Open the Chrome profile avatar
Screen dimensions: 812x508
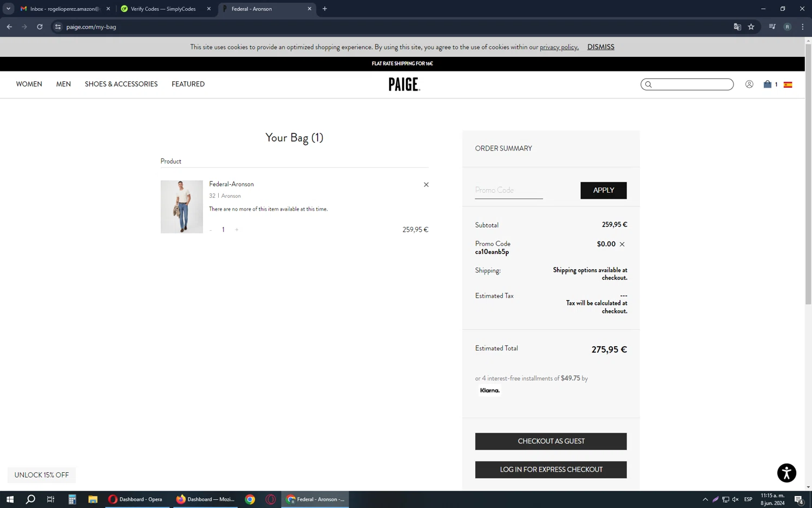tap(787, 27)
